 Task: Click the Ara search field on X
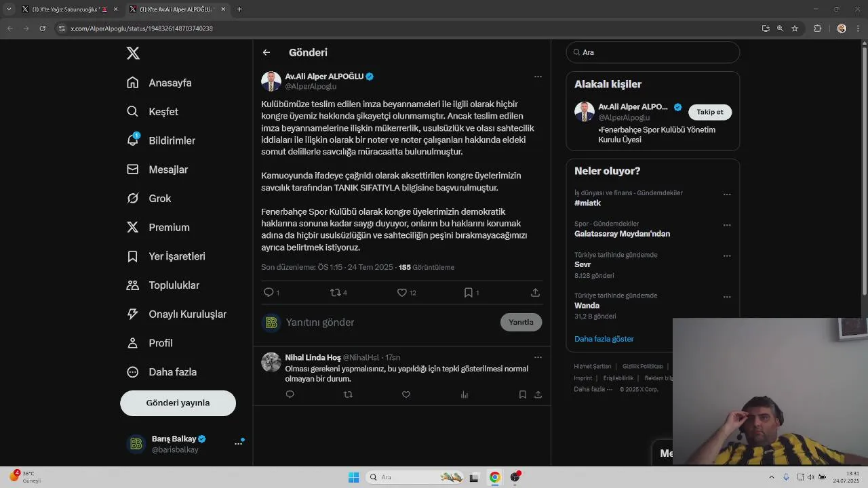(x=653, y=52)
